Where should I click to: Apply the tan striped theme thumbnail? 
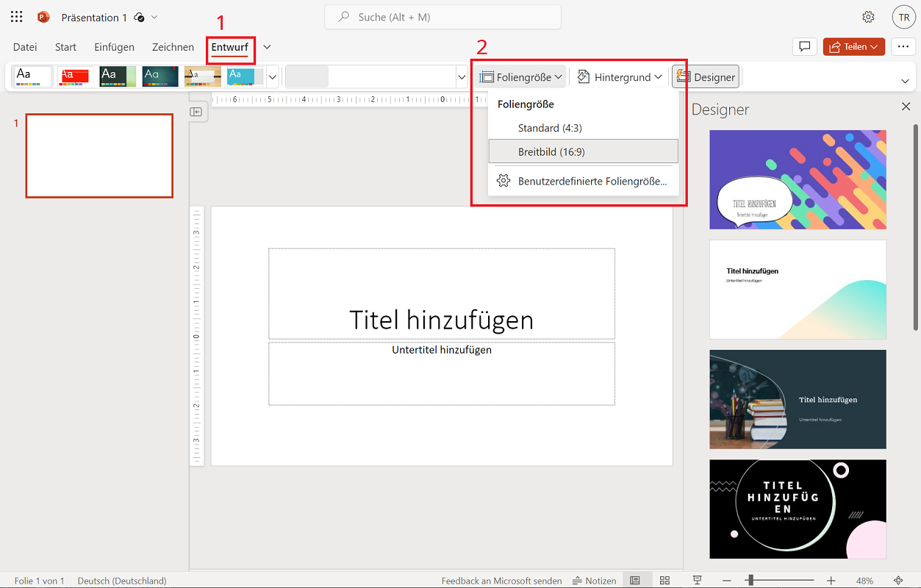click(203, 76)
